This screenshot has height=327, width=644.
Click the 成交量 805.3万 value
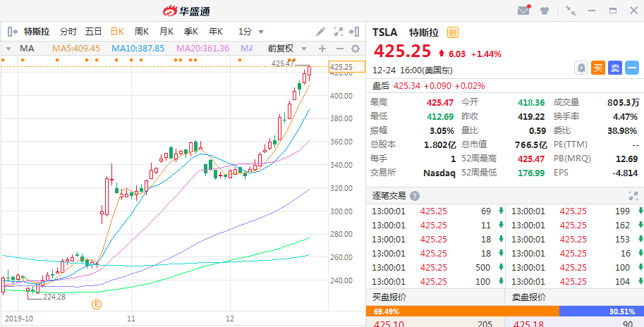(623, 102)
